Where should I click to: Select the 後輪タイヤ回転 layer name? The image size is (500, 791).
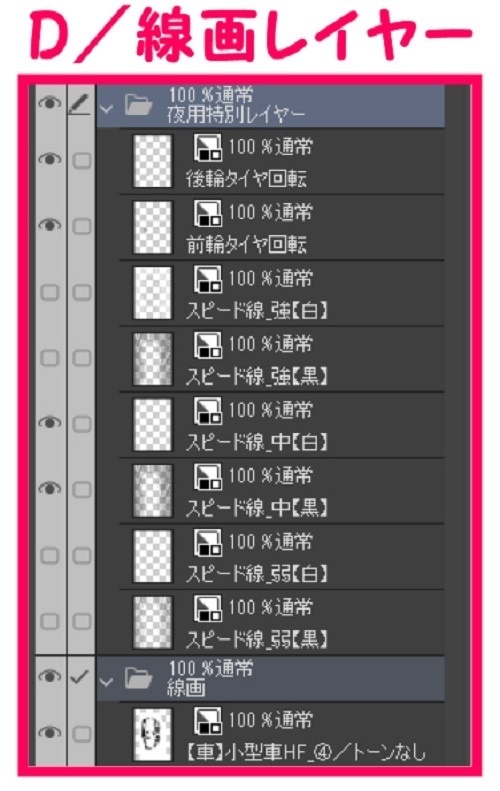tap(246, 179)
